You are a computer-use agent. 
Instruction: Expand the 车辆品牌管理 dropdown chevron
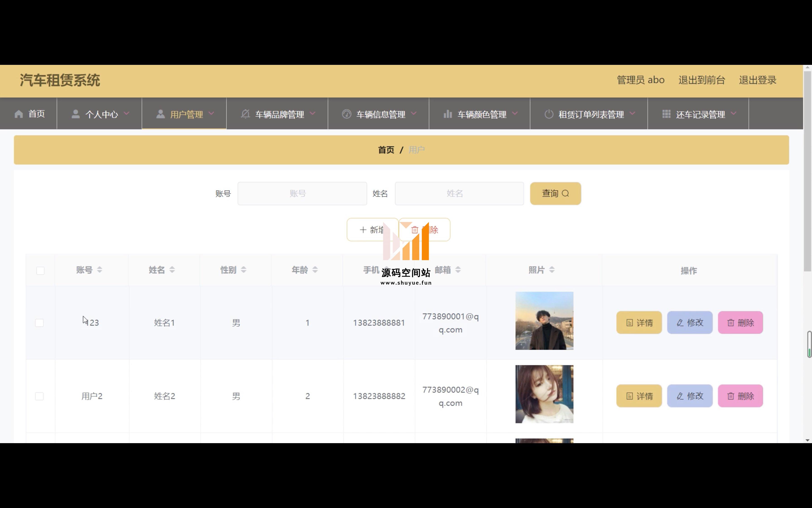pyautogui.click(x=313, y=114)
